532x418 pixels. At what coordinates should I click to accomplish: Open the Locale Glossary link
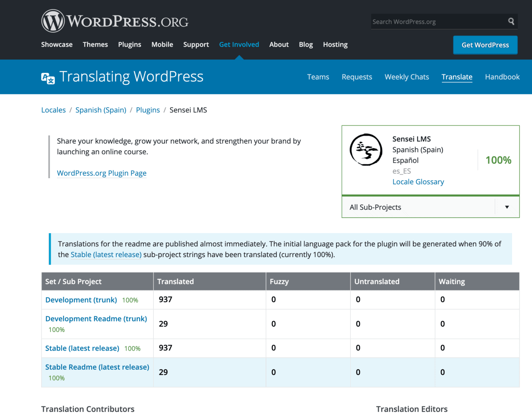[x=418, y=182]
